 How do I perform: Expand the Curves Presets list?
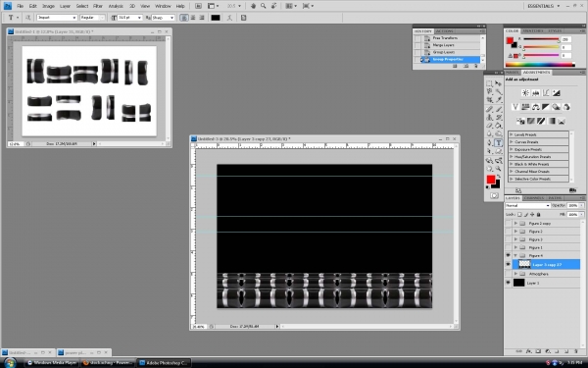[x=512, y=142]
